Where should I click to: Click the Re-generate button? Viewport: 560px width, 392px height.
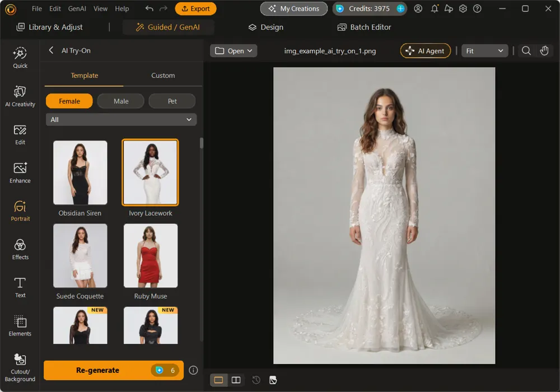[x=114, y=370]
